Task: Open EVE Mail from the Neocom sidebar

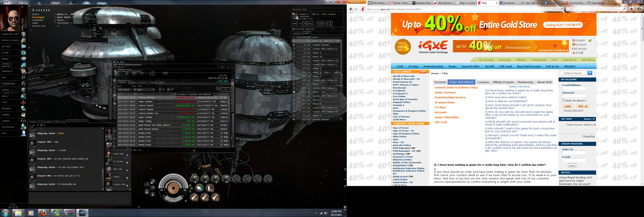Action: pyautogui.click(x=13, y=46)
